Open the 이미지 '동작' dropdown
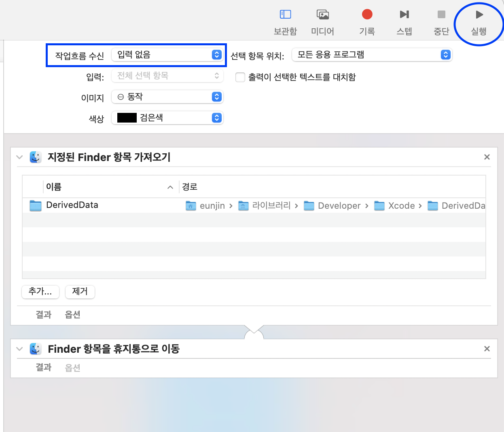 pyautogui.click(x=167, y=97)
